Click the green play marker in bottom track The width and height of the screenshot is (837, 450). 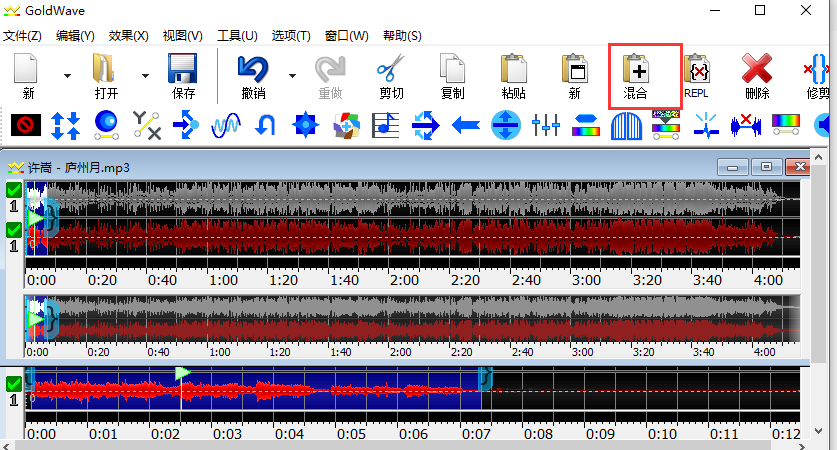[x=182, y=373]
